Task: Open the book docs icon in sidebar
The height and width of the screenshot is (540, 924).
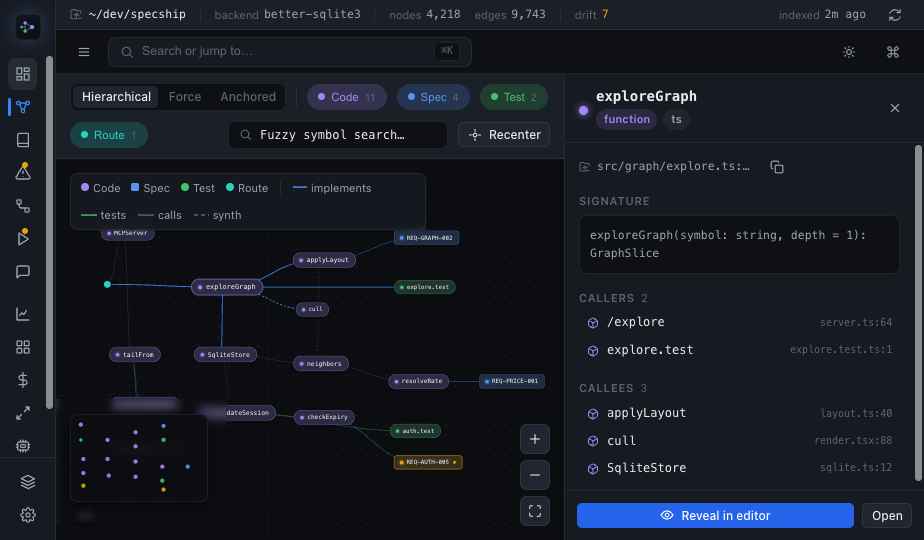Action: point(23,140)
